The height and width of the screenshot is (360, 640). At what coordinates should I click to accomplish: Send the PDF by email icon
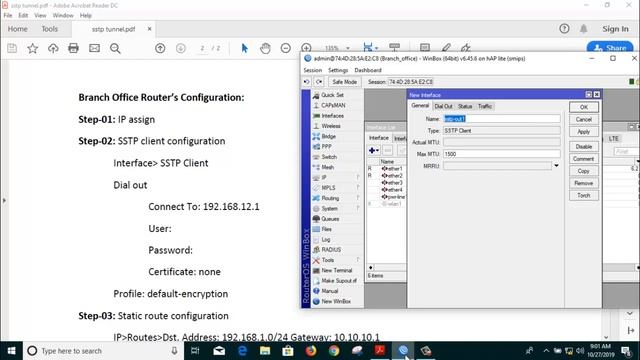tap(94, 48)
